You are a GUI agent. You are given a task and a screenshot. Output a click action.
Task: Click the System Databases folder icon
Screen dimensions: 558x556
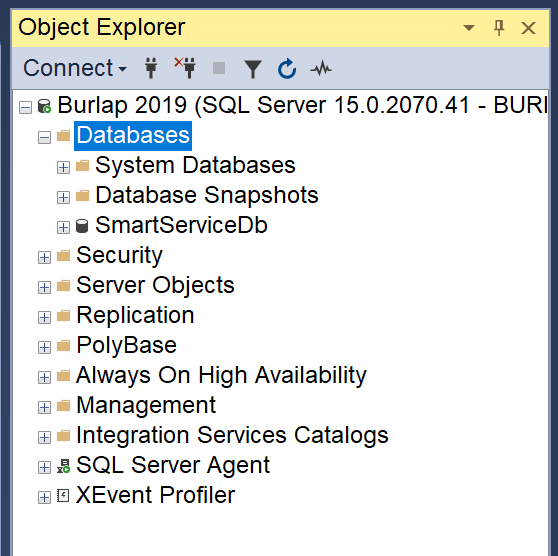(83, 165)
